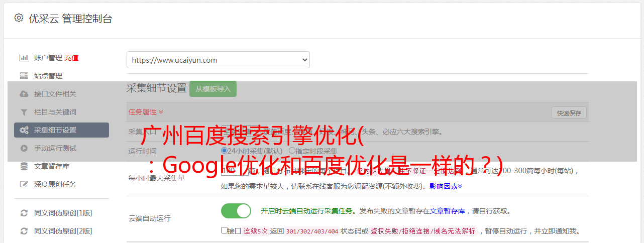Open 接口文件相关 sidebar item
Image resolution: width=644 pixels, height=243 pixels.
coord(55,94)
